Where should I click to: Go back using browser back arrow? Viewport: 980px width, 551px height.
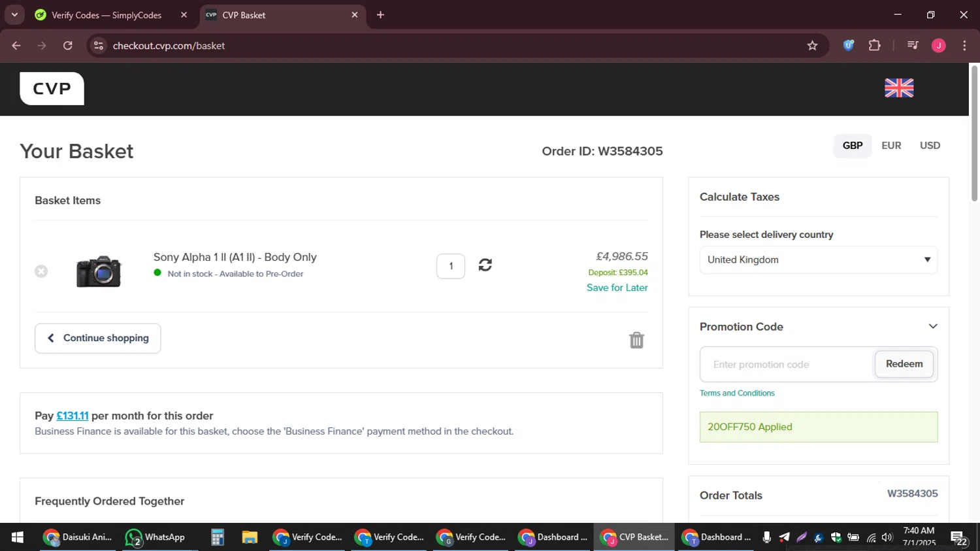(x=16, y=46)
